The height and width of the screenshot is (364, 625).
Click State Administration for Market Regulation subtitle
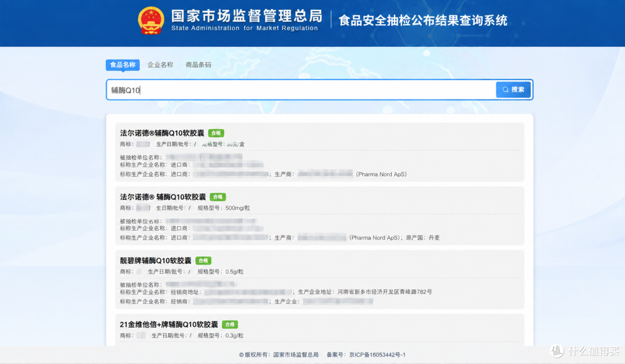[x=244, y=28]
